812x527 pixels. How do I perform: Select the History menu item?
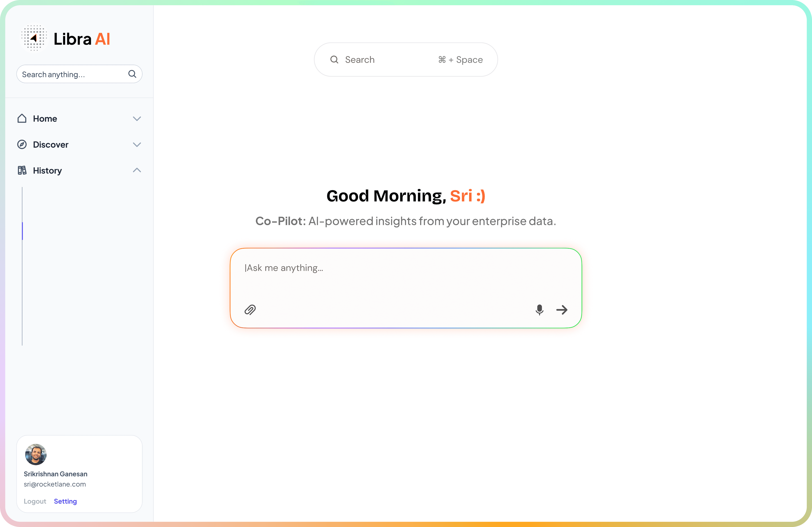[x=79, y=170]
